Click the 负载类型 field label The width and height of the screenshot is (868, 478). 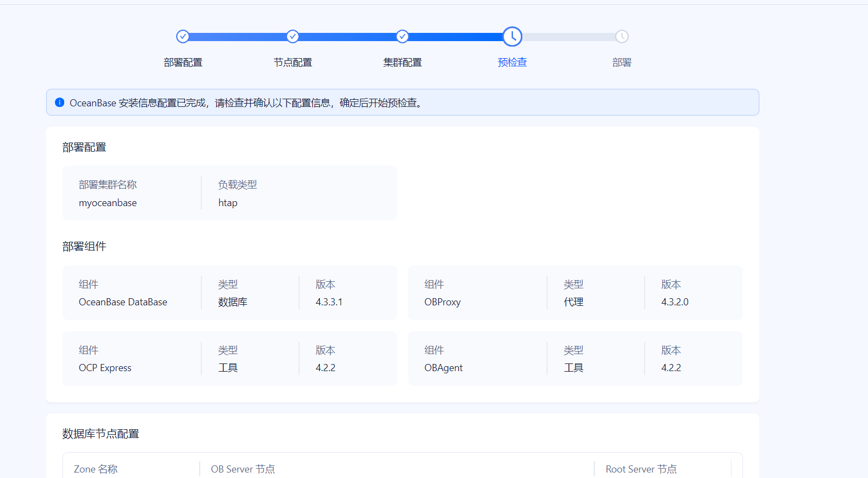(x=238, y=185)
